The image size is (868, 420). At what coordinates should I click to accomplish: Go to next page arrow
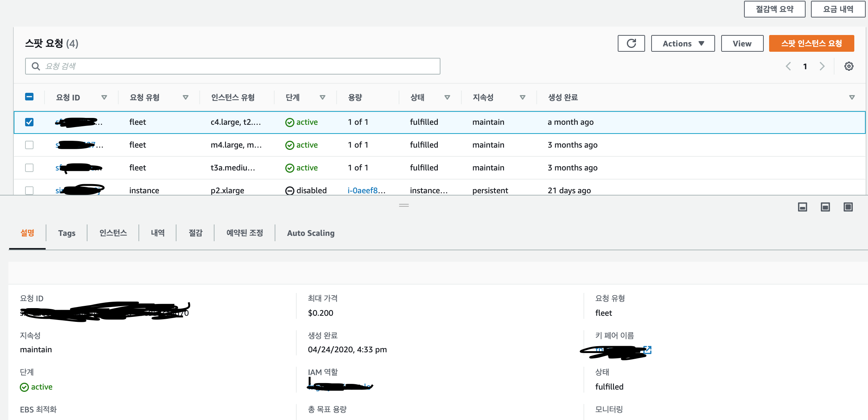(x=822, y=66)
